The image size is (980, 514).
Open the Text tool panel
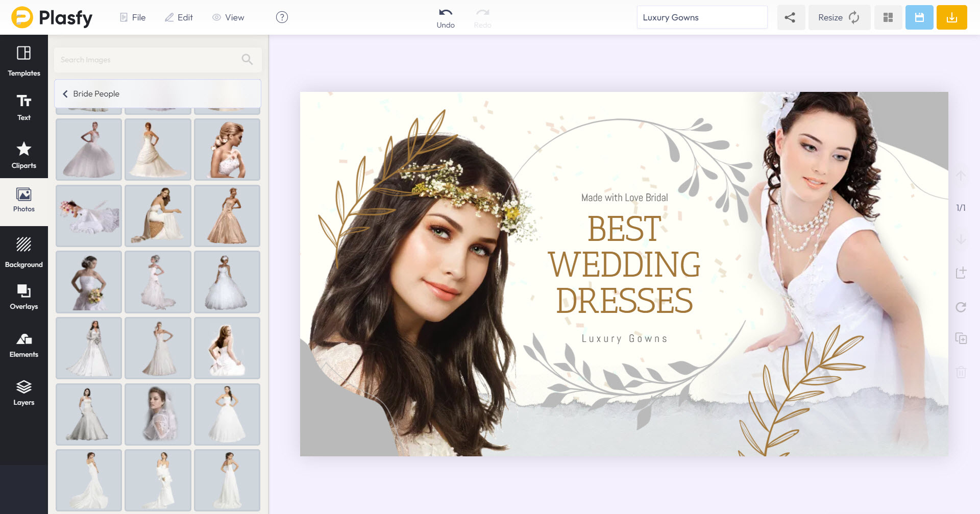[24, 107]
